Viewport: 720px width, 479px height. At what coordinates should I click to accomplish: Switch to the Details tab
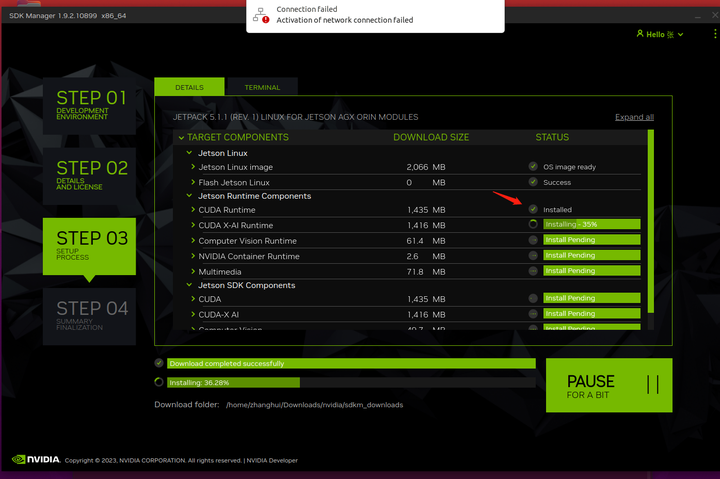pos(189,87)
